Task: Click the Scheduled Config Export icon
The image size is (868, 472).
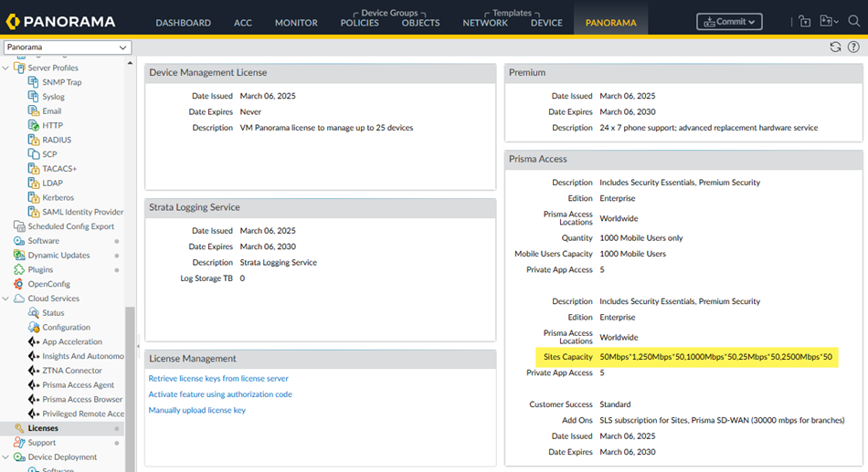Action: pyautogui.click(x=20, y=226)
